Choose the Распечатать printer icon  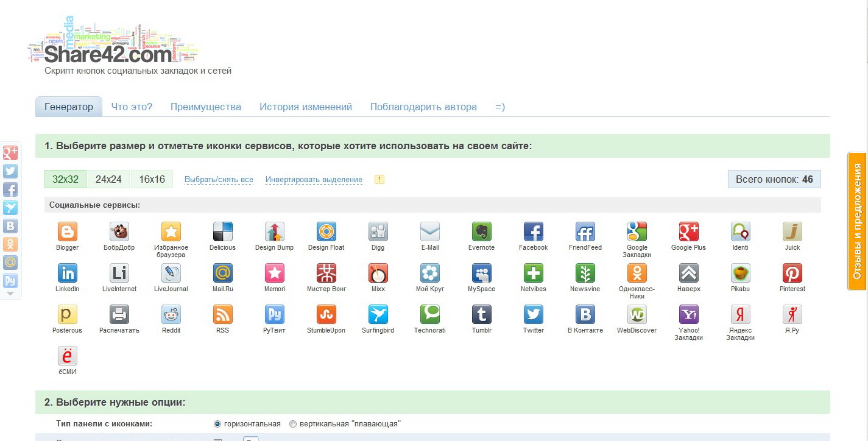(119, 314)
